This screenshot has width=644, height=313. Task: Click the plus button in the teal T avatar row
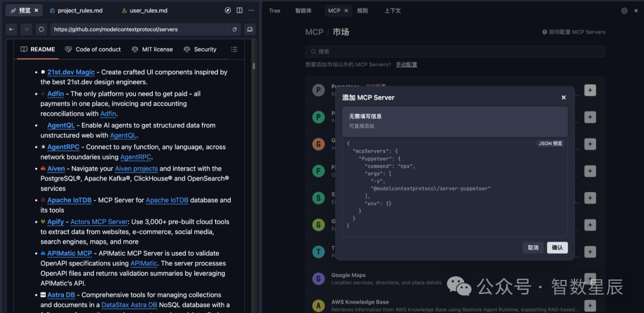590,252
